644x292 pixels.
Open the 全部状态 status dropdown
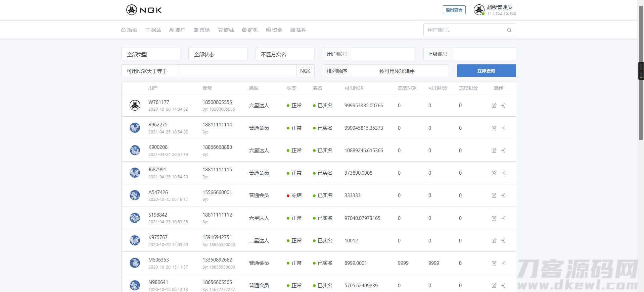tap(218, 54)
